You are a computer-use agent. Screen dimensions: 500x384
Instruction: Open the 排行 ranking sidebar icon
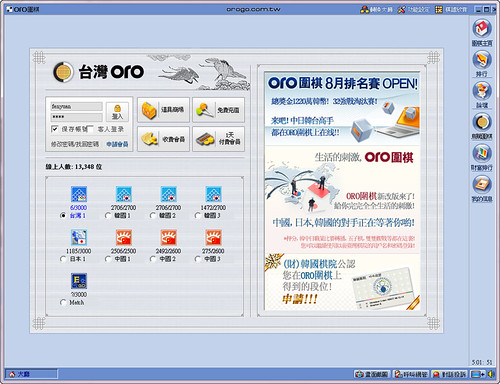pyautogui.click(x=482, y=60)
